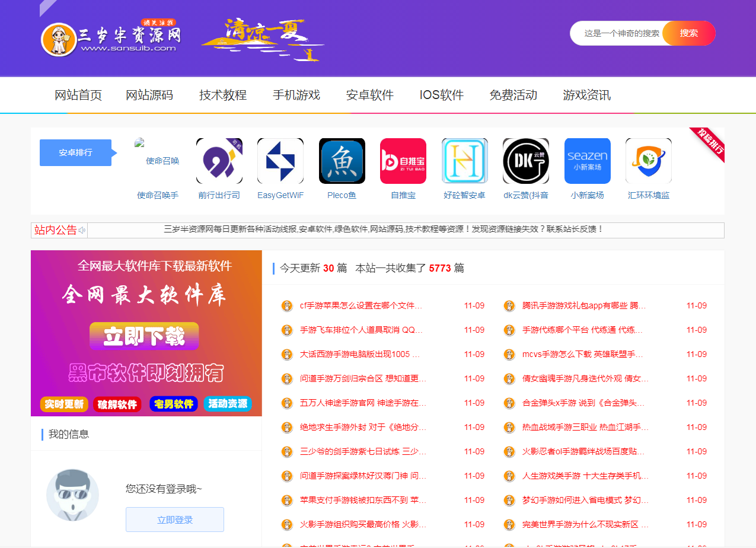Open the 汇环环境监 shield icon
This screenshot has height=548, width=756.
tap(649, 161)
